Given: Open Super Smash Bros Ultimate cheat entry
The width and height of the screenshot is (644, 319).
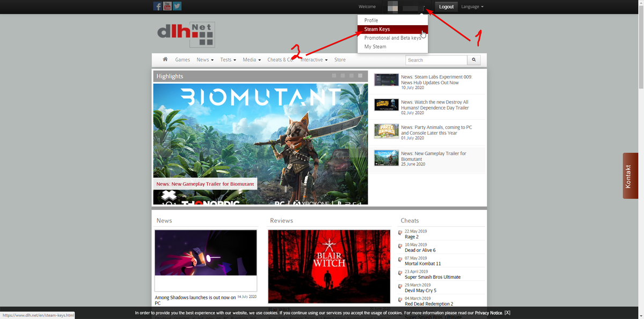Looking at the screenshot, I should 433,277.
